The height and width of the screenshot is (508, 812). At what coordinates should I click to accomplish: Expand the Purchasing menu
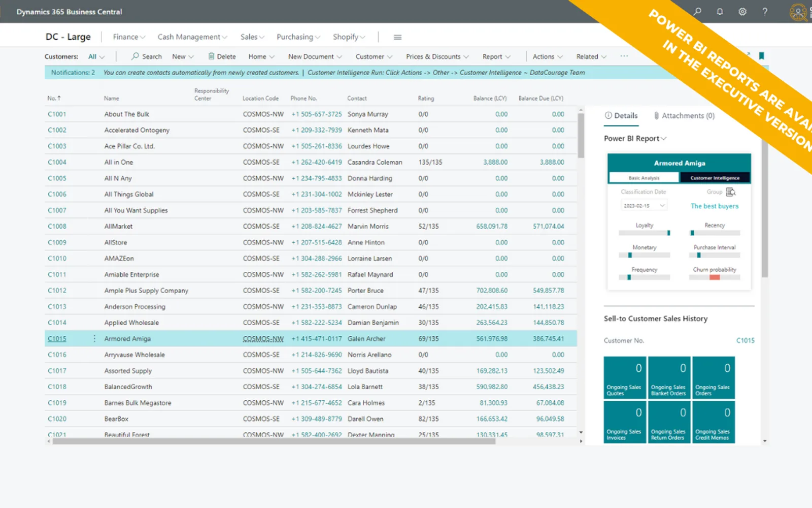tap(298, 37)
